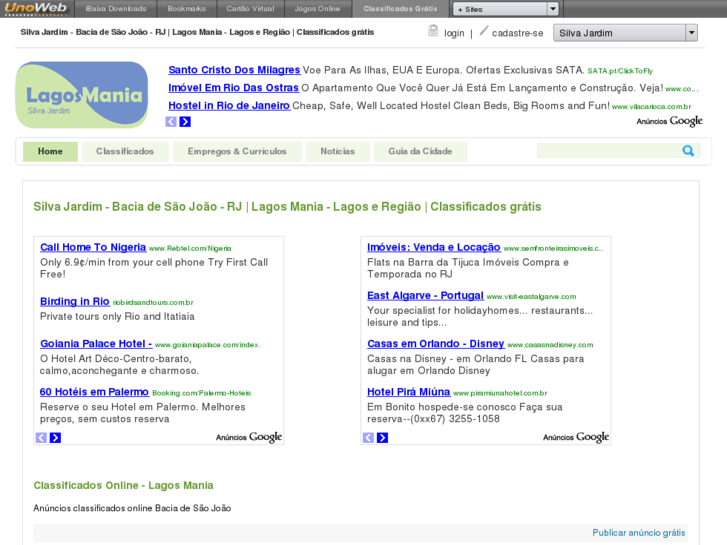727x545 pixels.
Task: Open Jogos Online in top bar
Action: click(x=318, y=9)
